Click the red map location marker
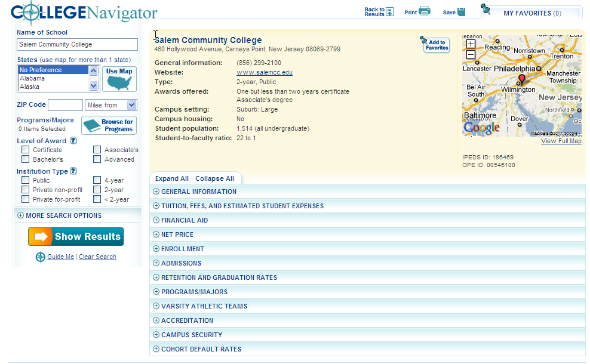Image resolution: width=590 pixels, height=364 pixels. coord(521,79)
